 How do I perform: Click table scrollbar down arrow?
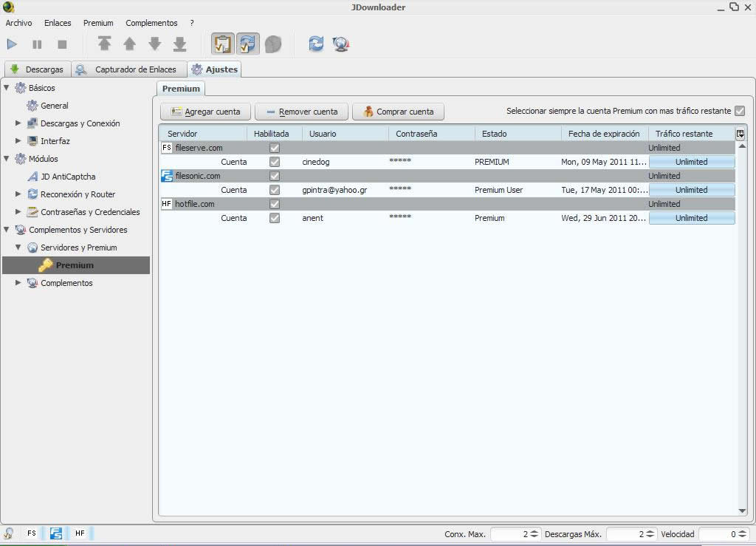pos(742,511)
